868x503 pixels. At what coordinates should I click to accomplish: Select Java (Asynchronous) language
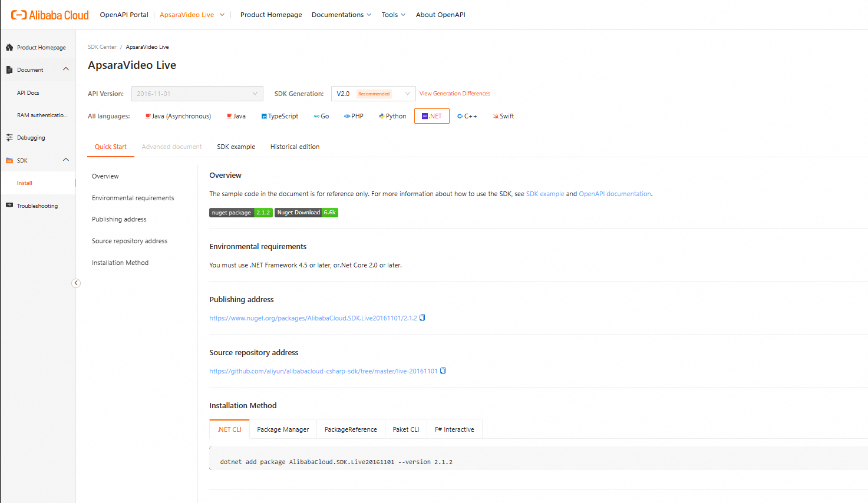coord(178,116)
